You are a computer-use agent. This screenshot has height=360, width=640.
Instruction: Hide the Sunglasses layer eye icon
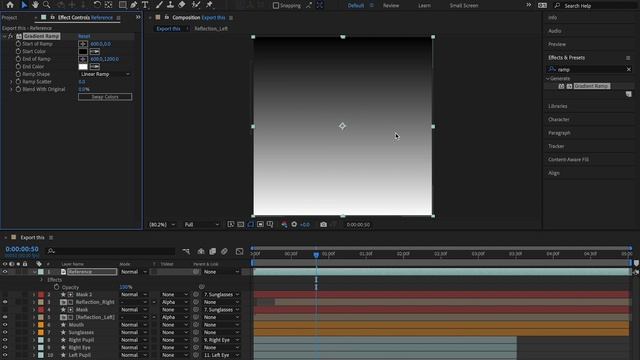pos(5,332)
